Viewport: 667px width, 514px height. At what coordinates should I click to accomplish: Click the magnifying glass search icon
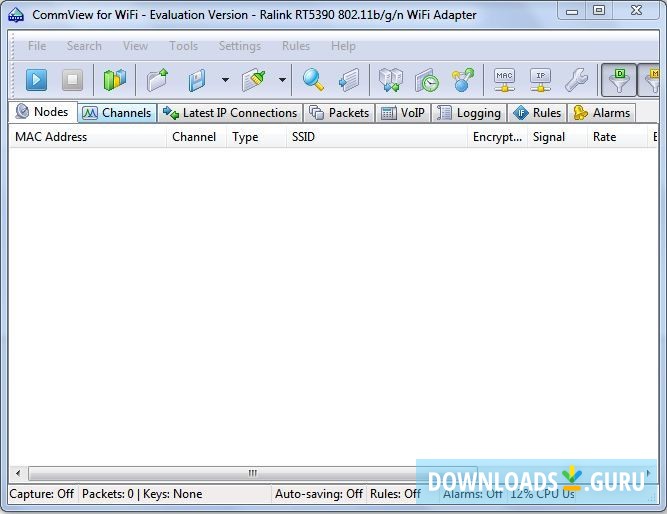pos(313,80)
